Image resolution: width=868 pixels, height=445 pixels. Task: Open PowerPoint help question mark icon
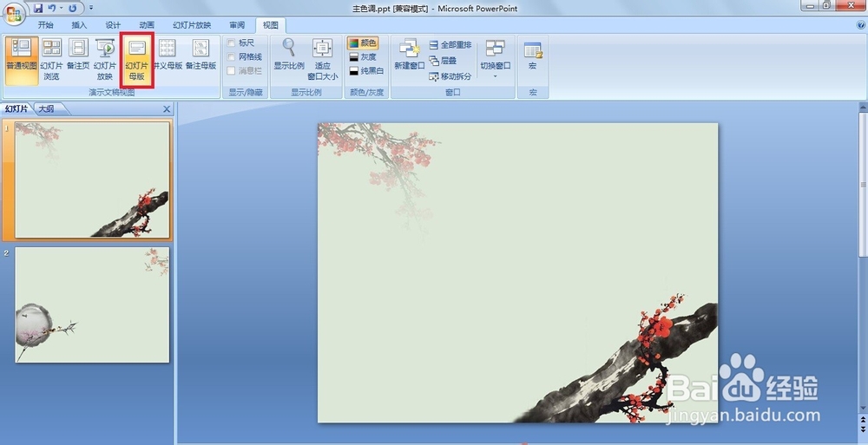click(x=861, y=25)
